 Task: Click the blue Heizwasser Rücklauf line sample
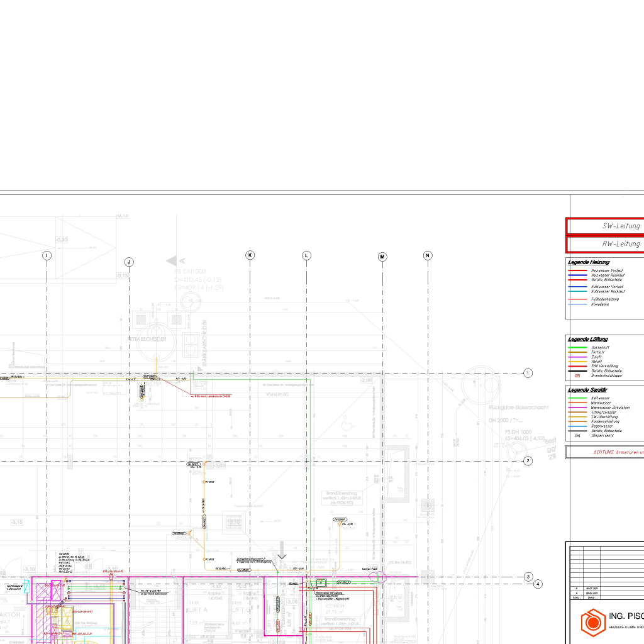pyautogui.click(x=577, y=275)
